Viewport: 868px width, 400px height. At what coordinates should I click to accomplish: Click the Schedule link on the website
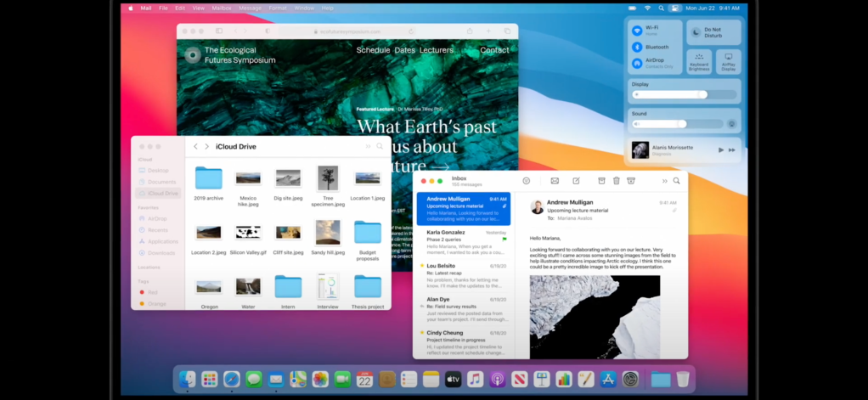tap(373, 50)
